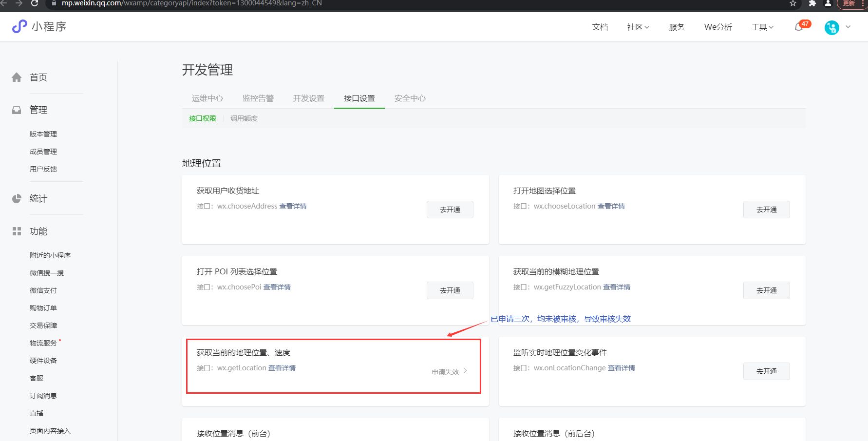Screen dimensions: 868x441
Task: Open 客服 in the sidebar
Action: [x=37, y=378]
